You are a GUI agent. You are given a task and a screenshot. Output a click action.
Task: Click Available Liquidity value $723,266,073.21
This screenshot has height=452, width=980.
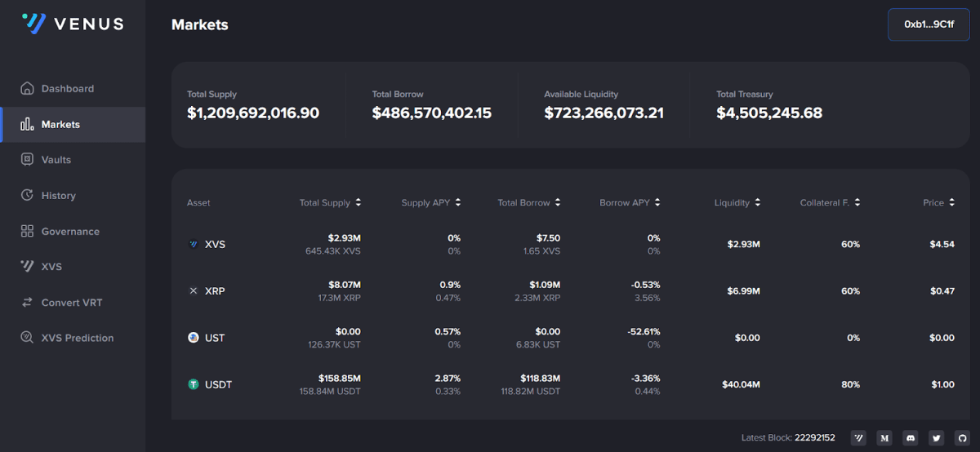(x=604, y=113)
